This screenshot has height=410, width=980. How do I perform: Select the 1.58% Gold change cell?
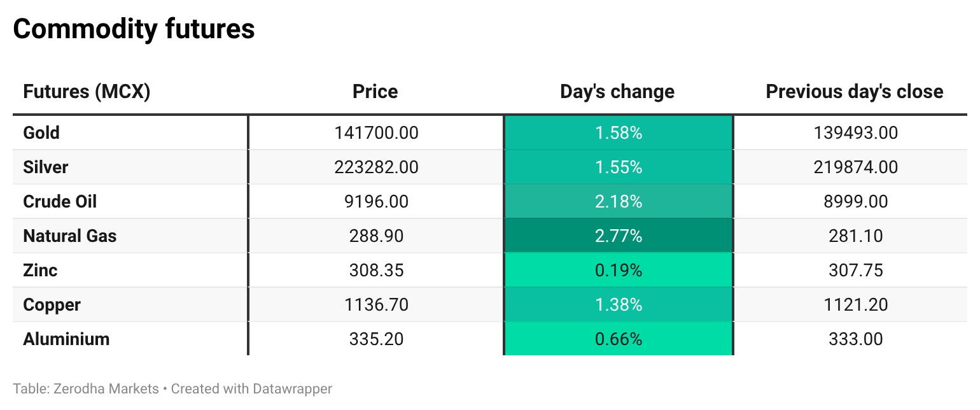619,133
